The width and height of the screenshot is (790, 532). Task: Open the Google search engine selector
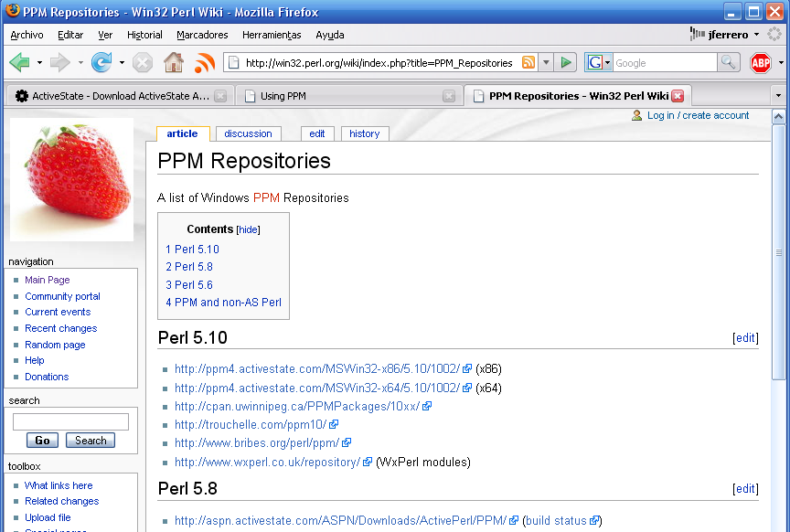599,62
